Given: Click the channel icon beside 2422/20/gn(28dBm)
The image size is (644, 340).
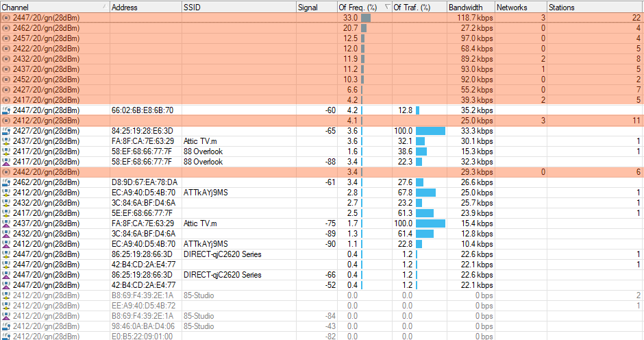Looking at the screenshot, I should click(6, 49).
